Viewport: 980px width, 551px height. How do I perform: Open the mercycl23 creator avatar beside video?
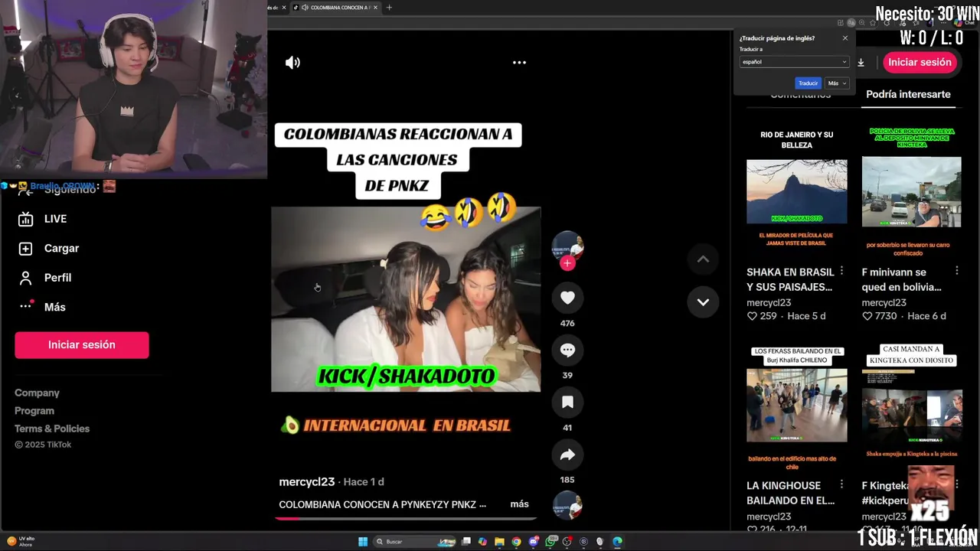[567, 246]
